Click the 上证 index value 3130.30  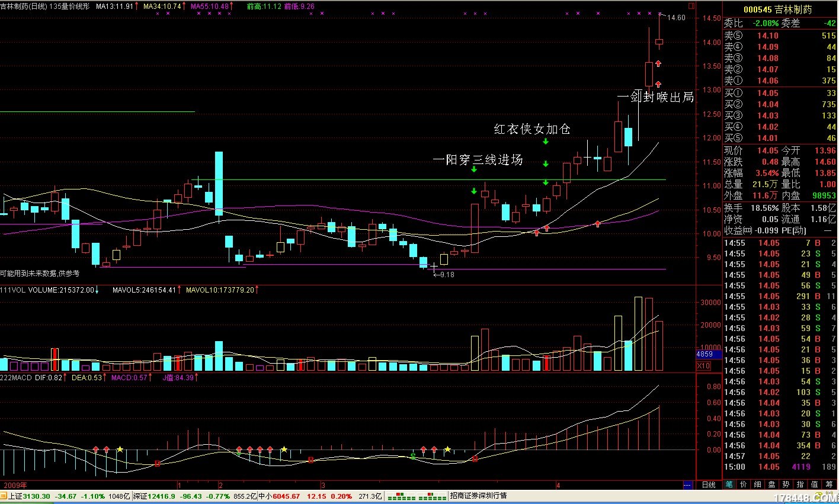click(37, 496)
